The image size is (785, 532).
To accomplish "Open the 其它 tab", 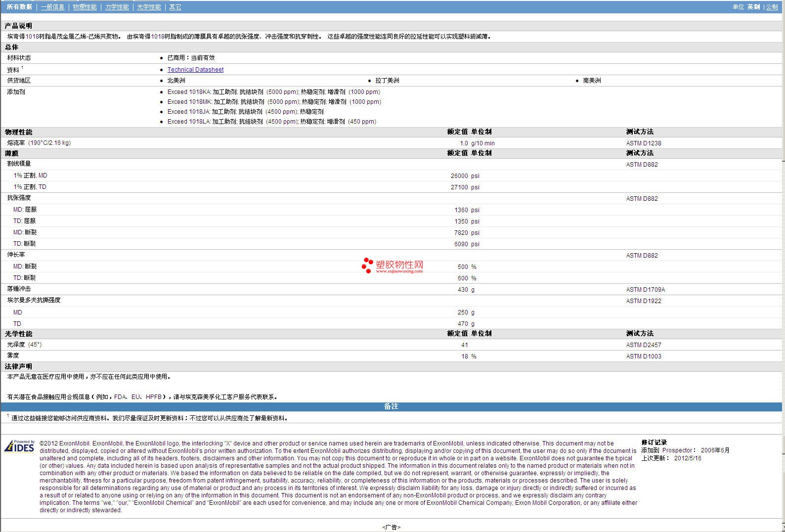I will (175, 7).
